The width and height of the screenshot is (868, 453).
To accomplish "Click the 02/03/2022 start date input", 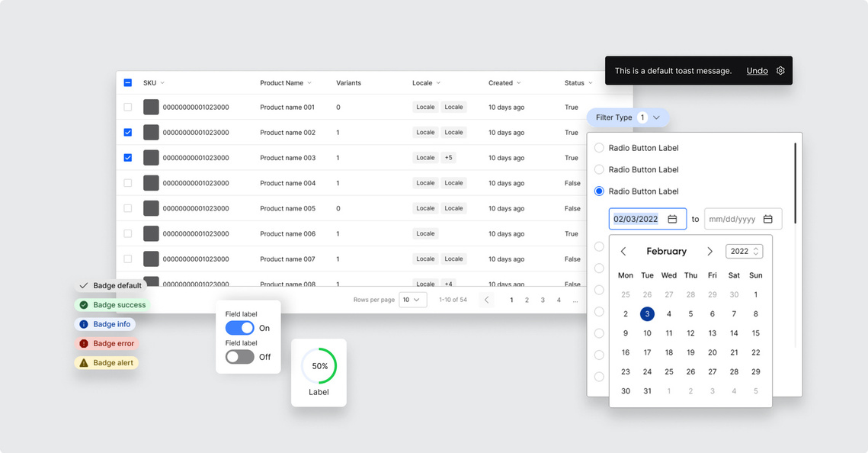I will (648, 219).
